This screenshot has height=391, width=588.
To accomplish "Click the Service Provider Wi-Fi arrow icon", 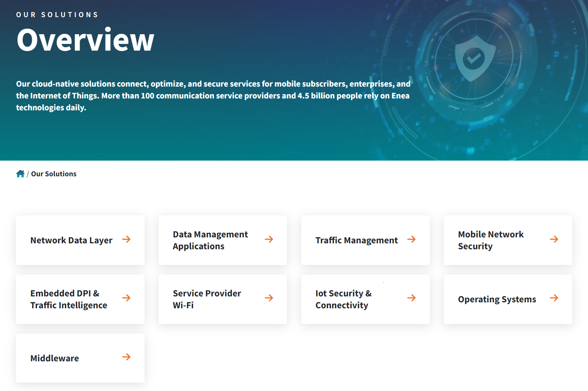I will [269, 298].
